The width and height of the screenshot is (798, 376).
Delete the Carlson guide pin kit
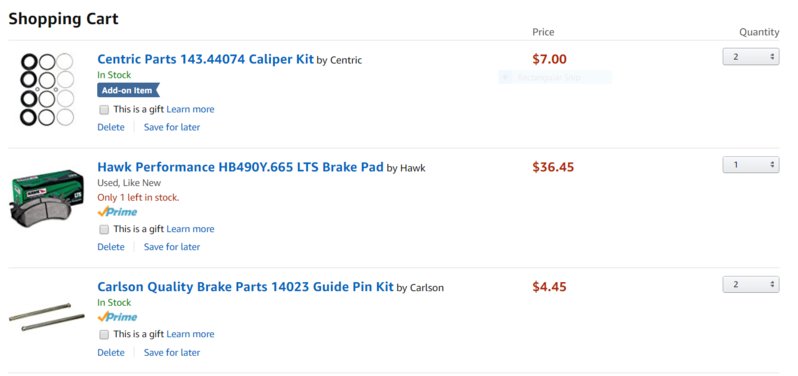coord(111,352)
